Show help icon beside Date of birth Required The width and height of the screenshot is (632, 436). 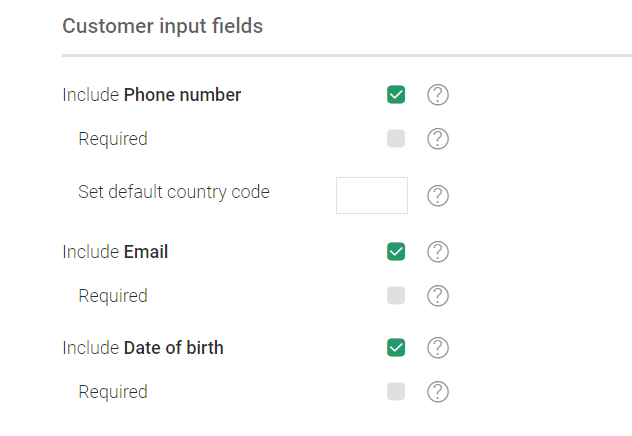pyautogui.click(x=438, y=391)
